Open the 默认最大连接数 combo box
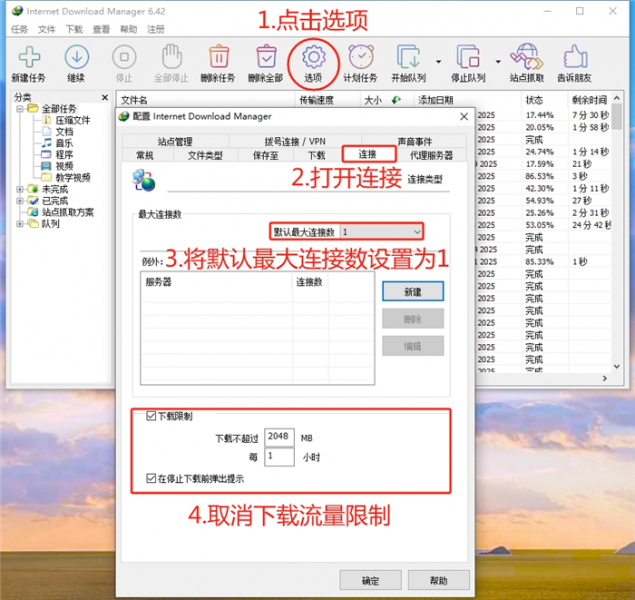 tap(381, 232)
